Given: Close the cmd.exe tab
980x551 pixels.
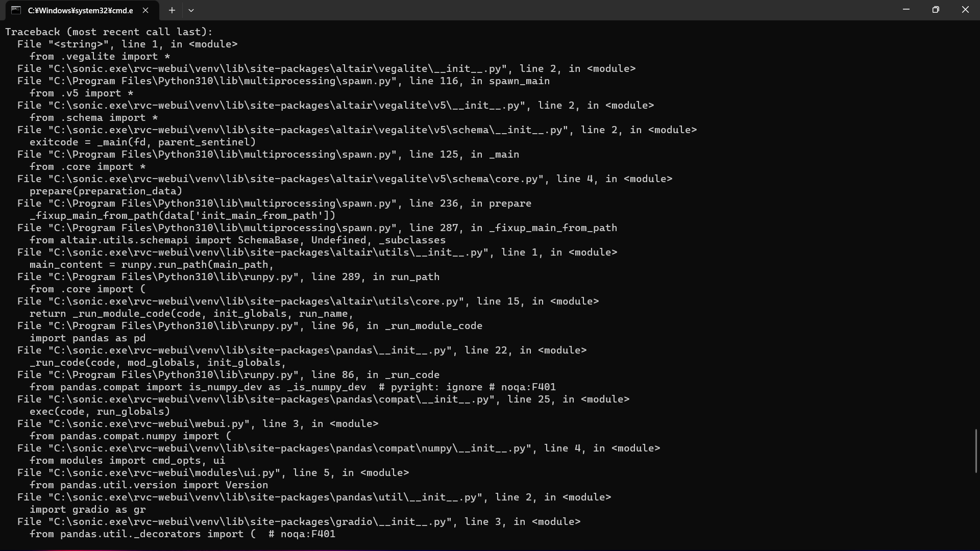Looking at the screenshot, I should click(146, 10).
